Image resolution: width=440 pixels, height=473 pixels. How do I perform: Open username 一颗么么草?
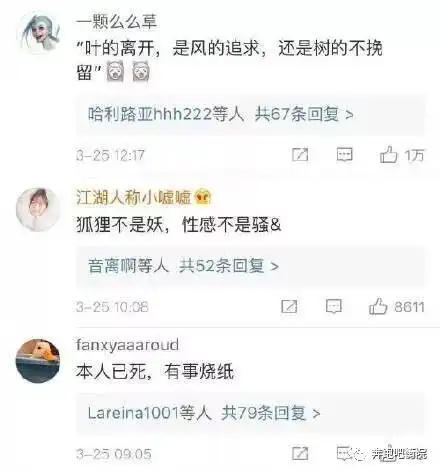coord(116,22)
